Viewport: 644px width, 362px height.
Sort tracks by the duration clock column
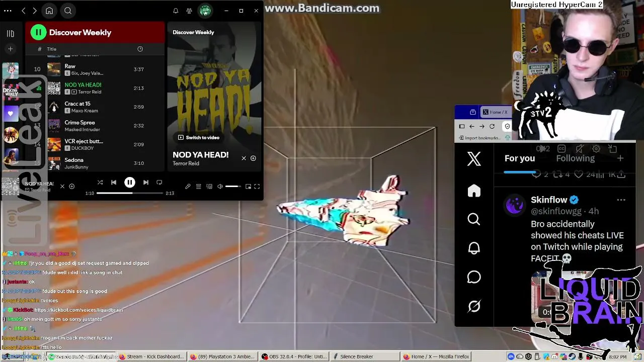(140, 49)
